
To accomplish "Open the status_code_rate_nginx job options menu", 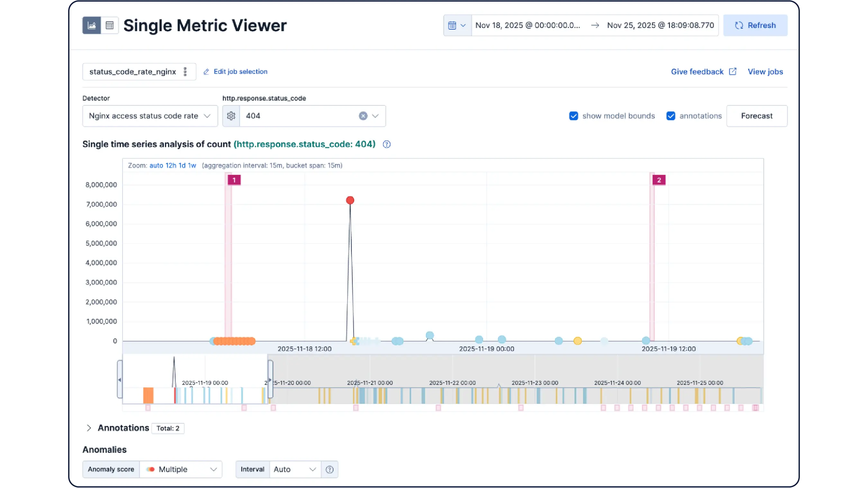I will click(185, 72).
